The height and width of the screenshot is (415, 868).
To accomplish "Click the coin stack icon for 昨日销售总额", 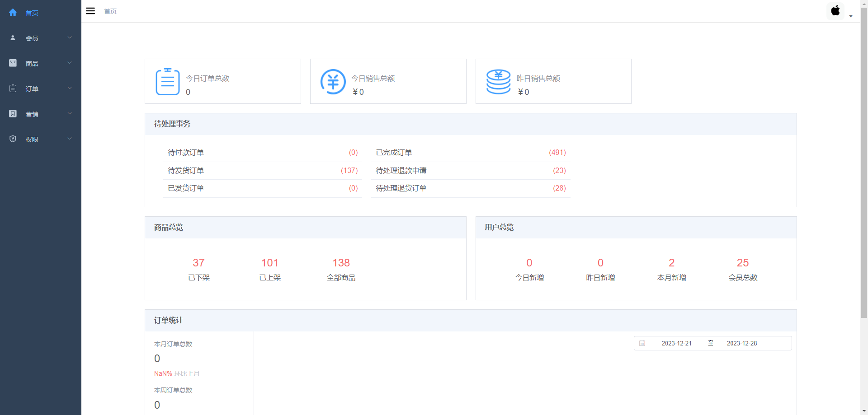I will coord(498,82).
